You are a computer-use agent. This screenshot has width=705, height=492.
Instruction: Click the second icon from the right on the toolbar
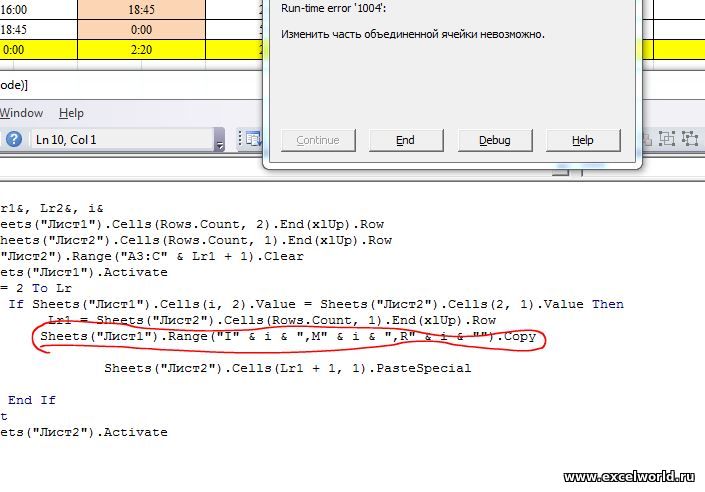665,140
